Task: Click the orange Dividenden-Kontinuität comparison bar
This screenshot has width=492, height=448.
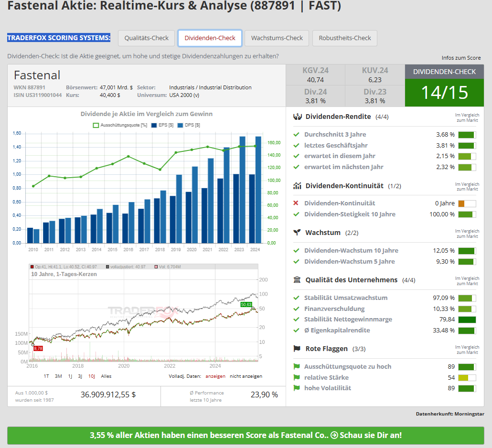Action: tap(467, 203)
